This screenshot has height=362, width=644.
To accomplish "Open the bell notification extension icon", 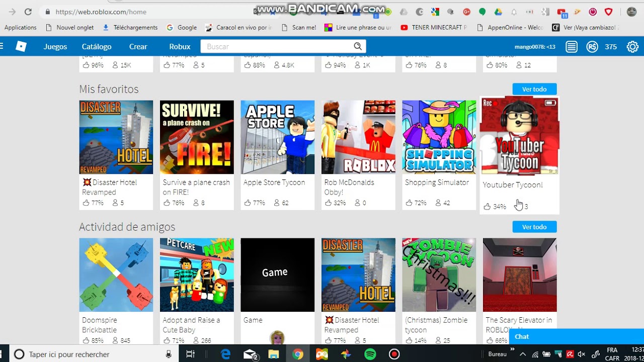I will click(514, 12).
